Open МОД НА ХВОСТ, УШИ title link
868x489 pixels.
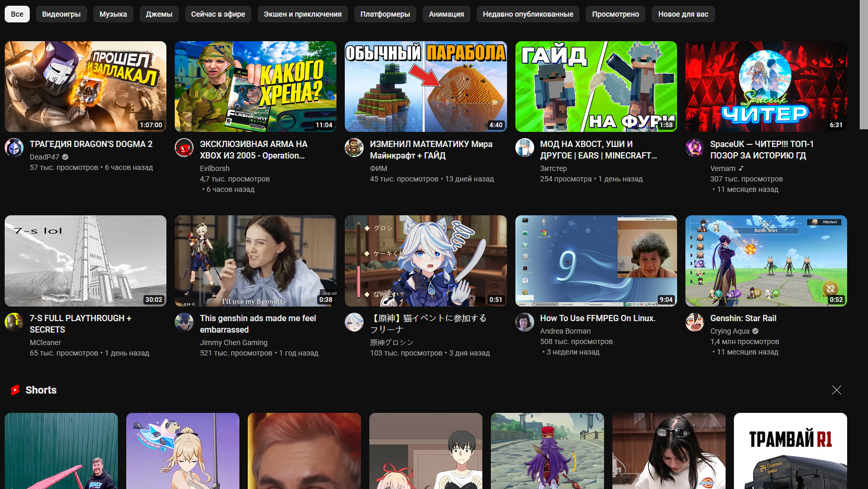[598, 150]
